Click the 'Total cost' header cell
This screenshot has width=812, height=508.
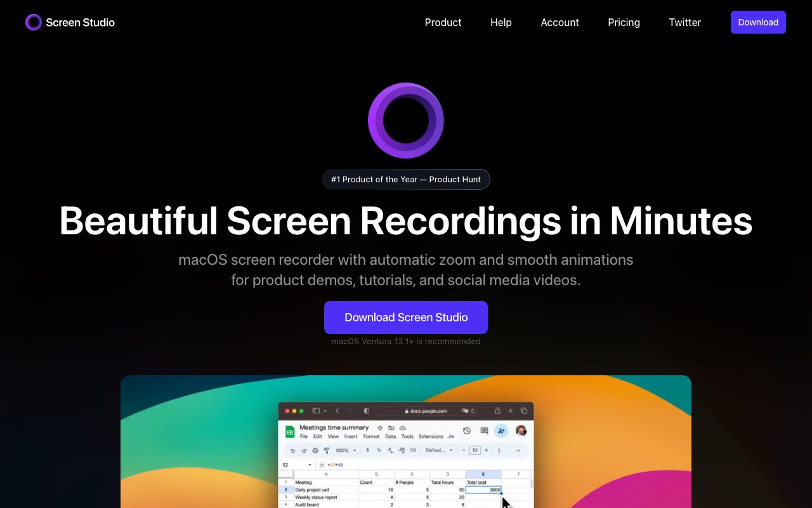tap(483, 483)
